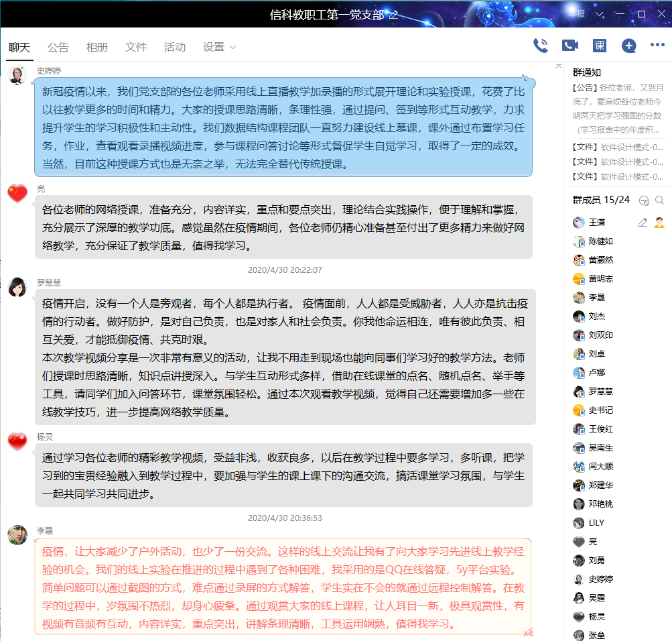Start a group voice call
672x641 pixels.
[540, 46]
